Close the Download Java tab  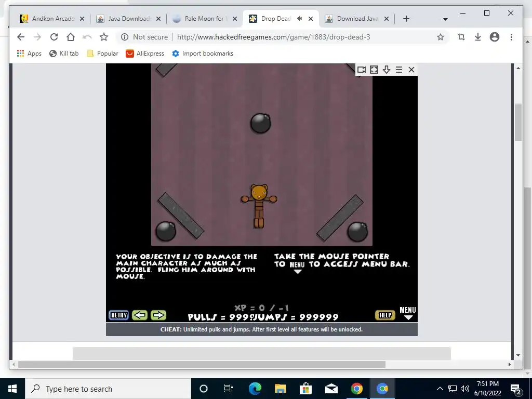click(x=387, y=19)
